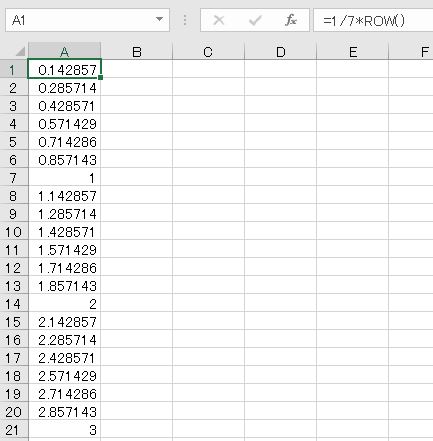Select cell A1 with value 0.142857

click(x=65, y=69)
